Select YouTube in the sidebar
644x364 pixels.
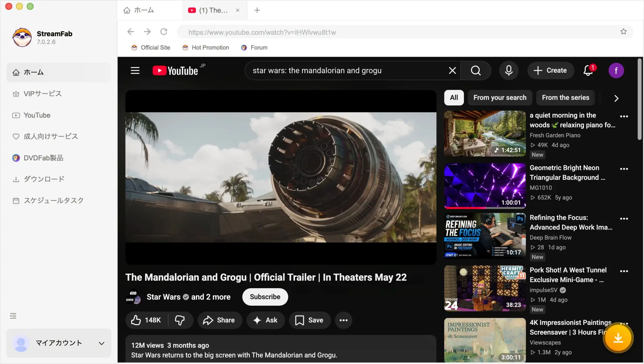point(59,115)
